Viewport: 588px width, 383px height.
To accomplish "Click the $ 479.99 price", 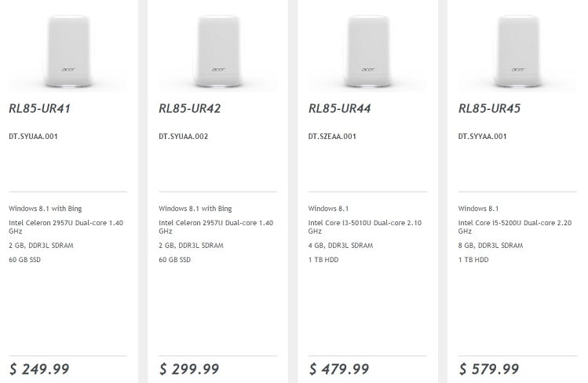I will pos(339,369).
